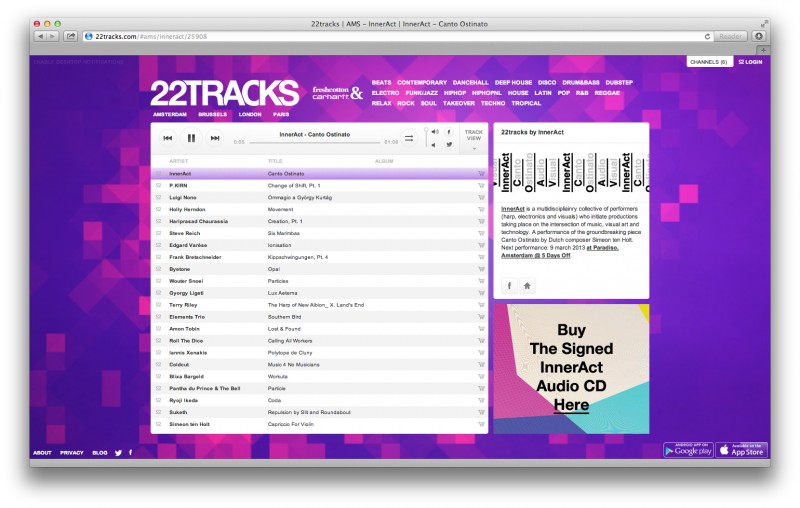Viewport: 800px width, 508px height.
Task: Open the footer Twitter icon
Action: pyautogui.click(x=118, y=453)
